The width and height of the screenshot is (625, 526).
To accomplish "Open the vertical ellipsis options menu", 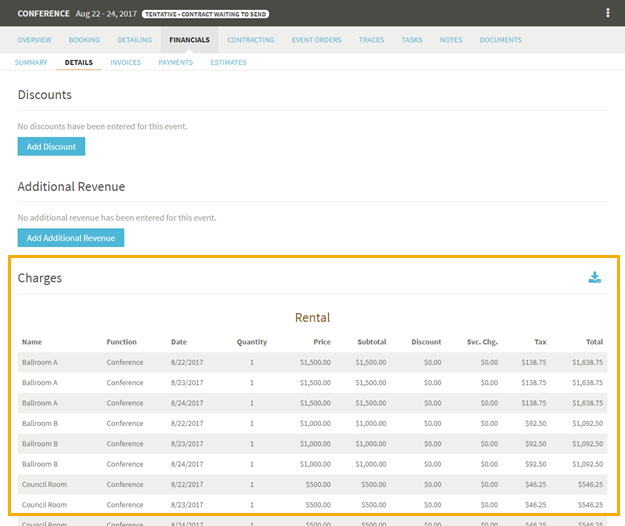I will point(607,13).
